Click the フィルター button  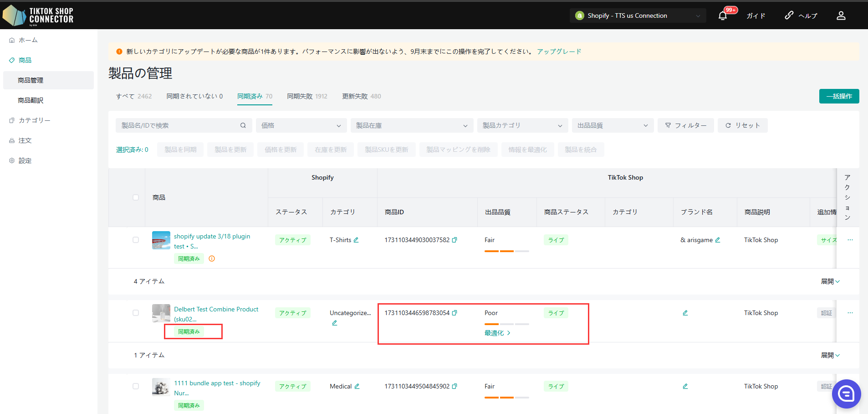tap(685, 125)
